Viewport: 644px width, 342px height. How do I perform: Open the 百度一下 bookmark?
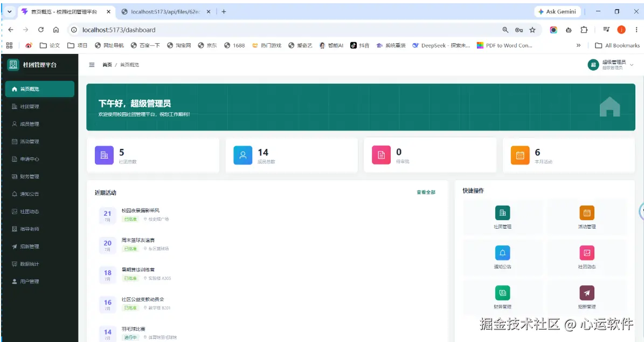146,45
